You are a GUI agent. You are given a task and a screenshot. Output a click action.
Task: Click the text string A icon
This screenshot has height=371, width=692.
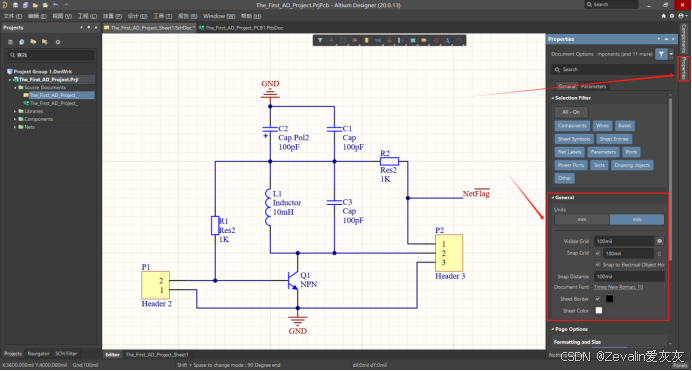point(447,40)
